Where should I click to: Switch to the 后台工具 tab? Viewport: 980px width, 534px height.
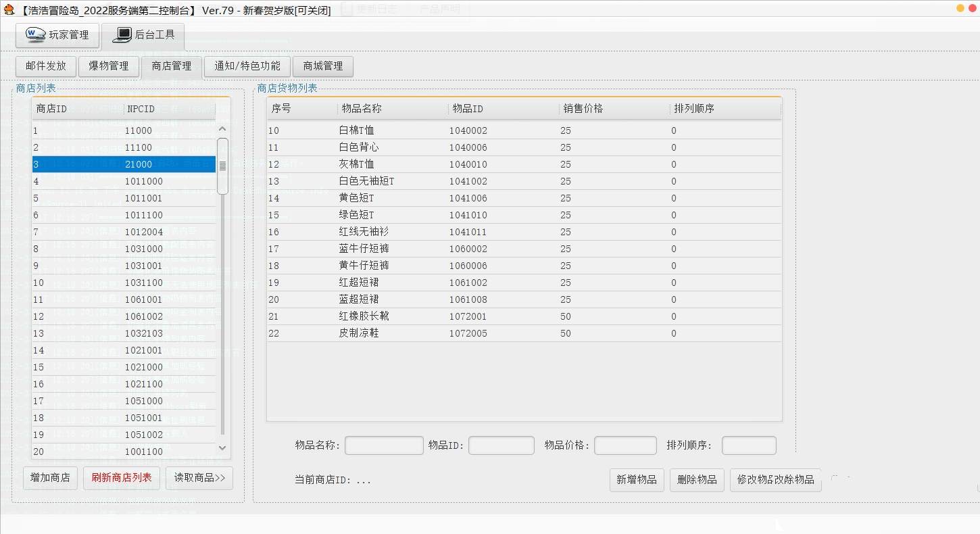143,35
